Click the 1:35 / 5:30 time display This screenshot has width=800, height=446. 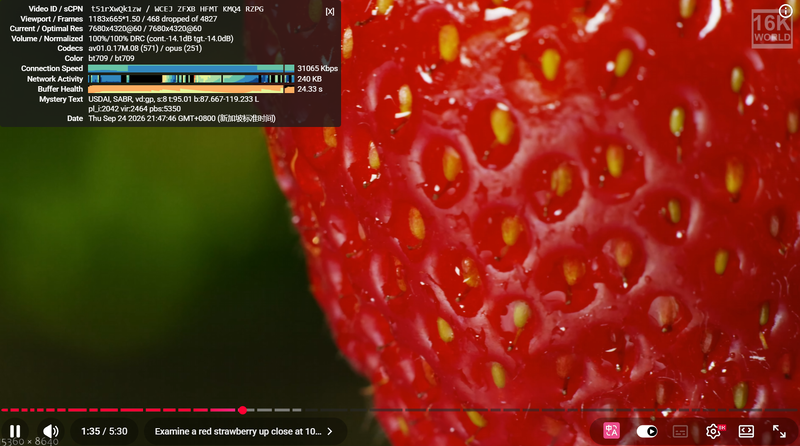pos(104,431)
